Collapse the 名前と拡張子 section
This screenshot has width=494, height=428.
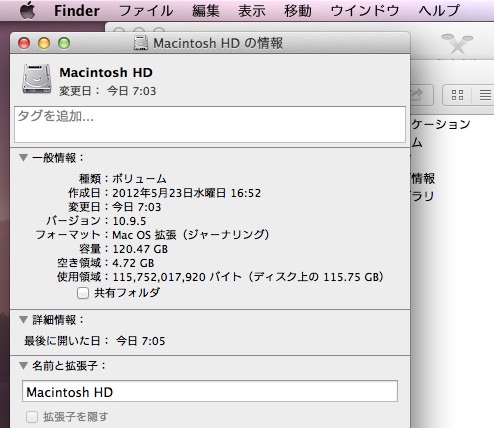pos(23,366)
